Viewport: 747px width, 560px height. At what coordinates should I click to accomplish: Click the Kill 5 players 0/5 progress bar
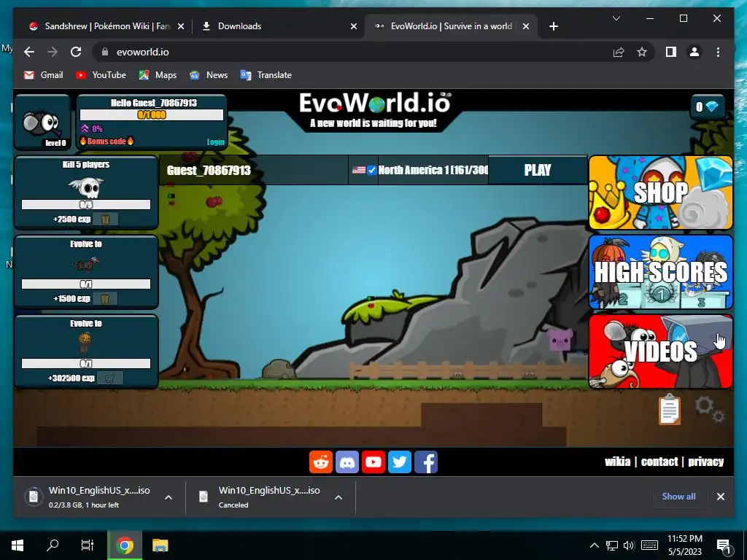[86, 205]
